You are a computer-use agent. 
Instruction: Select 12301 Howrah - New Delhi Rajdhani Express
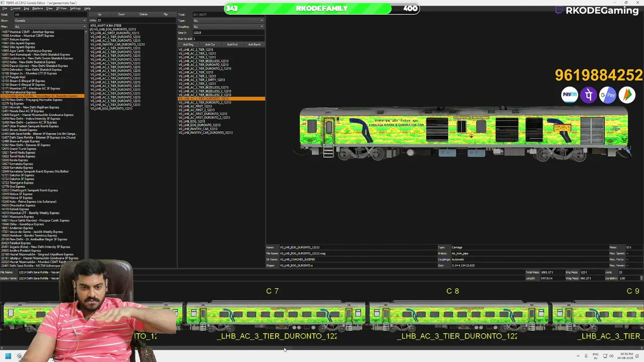[30, 108]
